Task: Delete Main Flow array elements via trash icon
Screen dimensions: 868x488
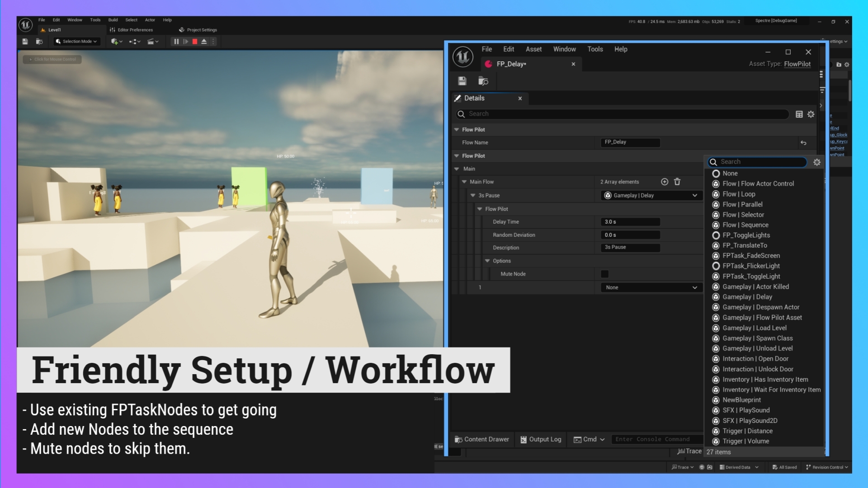Action: pos(677,182)
